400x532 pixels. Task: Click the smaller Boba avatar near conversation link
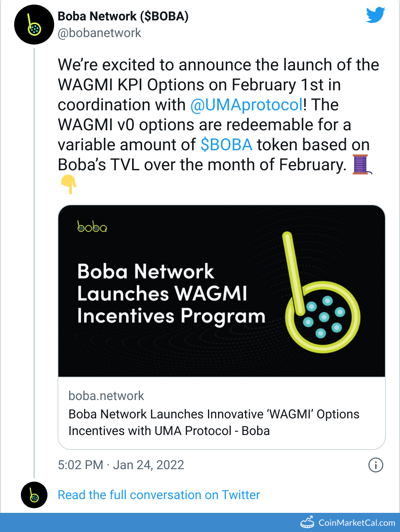34,495
